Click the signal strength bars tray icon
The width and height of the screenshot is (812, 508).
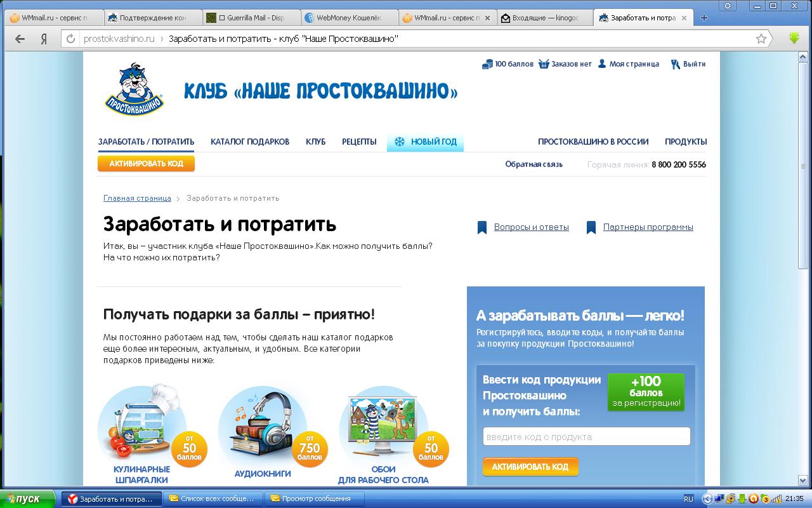[776, 498]
